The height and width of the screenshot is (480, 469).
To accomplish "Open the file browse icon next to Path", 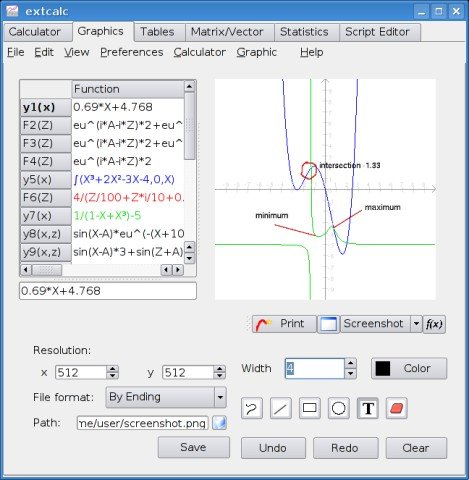I will (219, 423).
